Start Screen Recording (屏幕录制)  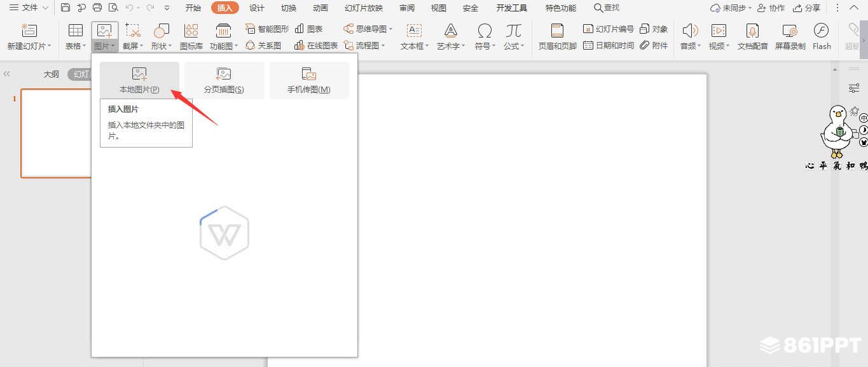790,36
